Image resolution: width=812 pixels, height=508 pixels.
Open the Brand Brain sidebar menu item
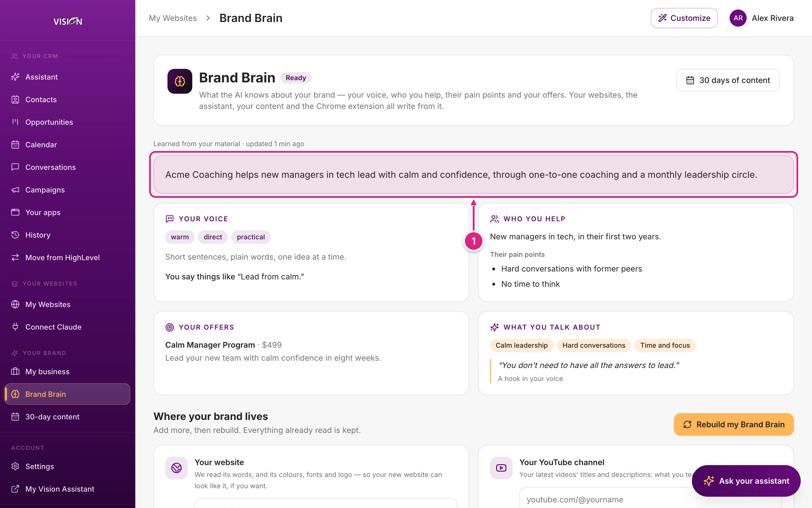point(67,394)
